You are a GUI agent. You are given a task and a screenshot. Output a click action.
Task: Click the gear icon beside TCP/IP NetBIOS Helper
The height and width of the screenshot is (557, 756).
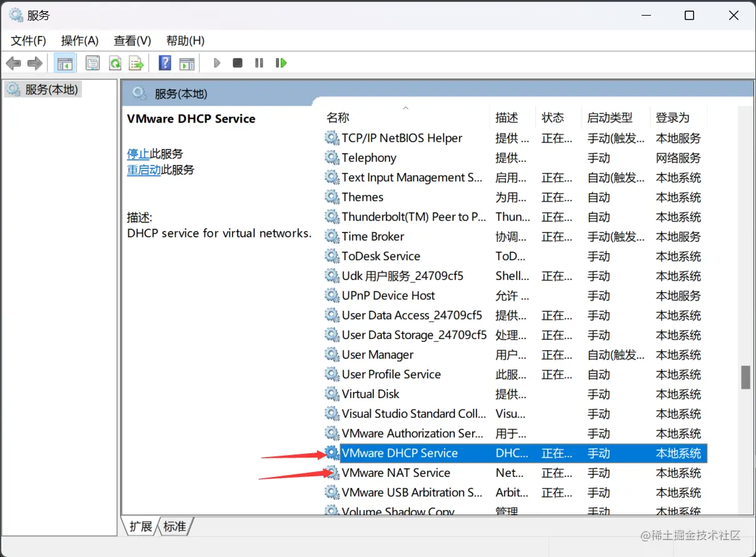click(x=332, y=138)
